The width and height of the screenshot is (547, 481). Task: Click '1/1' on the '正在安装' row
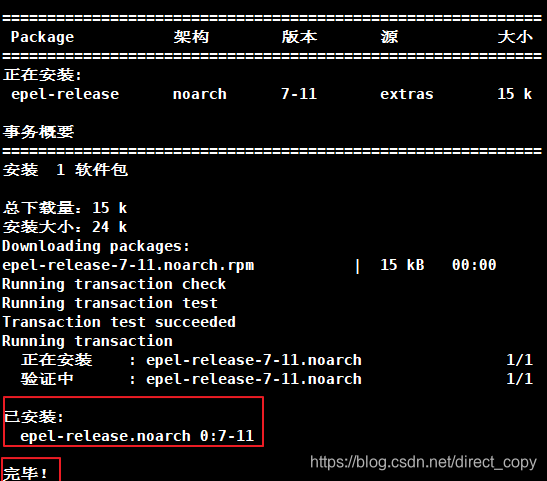click(519, 360)
